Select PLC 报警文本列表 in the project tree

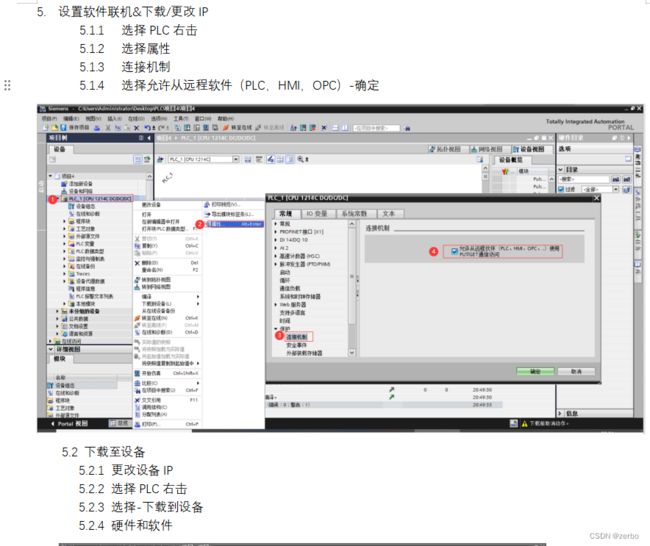91,296
